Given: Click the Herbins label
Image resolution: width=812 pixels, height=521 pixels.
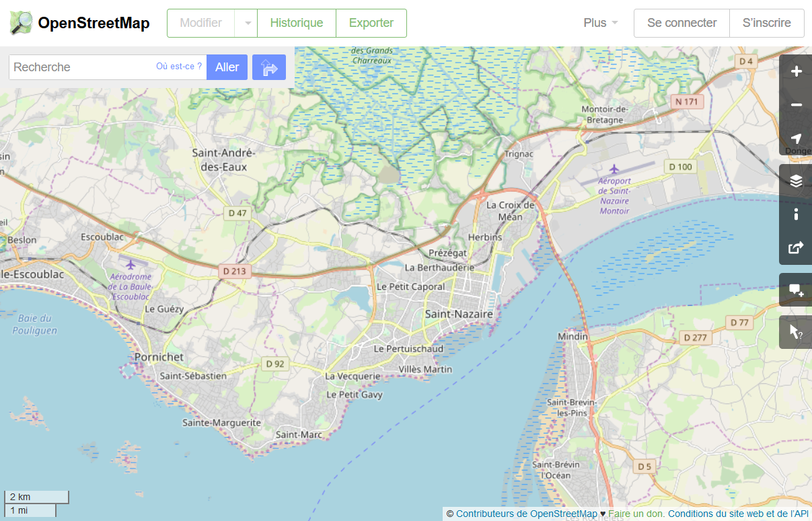Looking at the screenshot, I should [485, 237].
